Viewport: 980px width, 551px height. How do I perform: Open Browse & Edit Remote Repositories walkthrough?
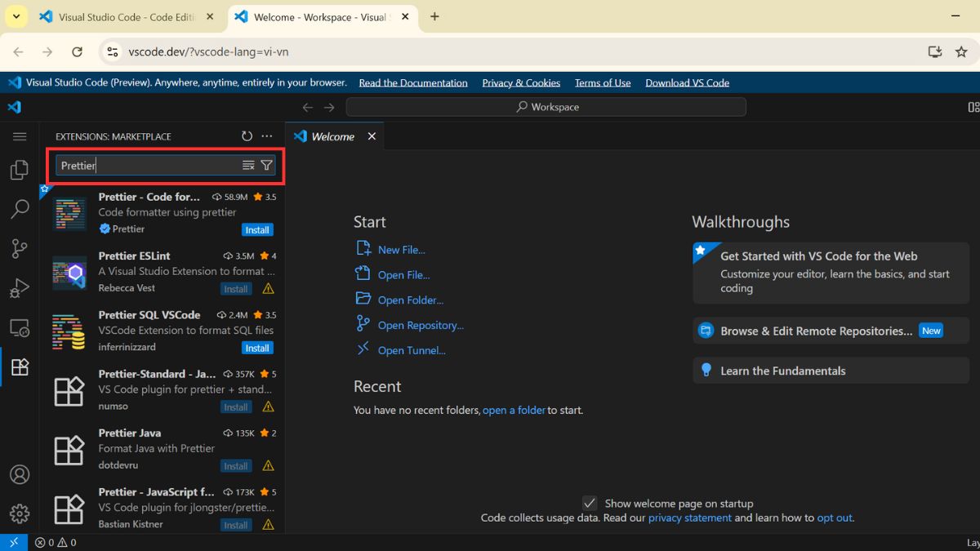(x=831, y=331)
